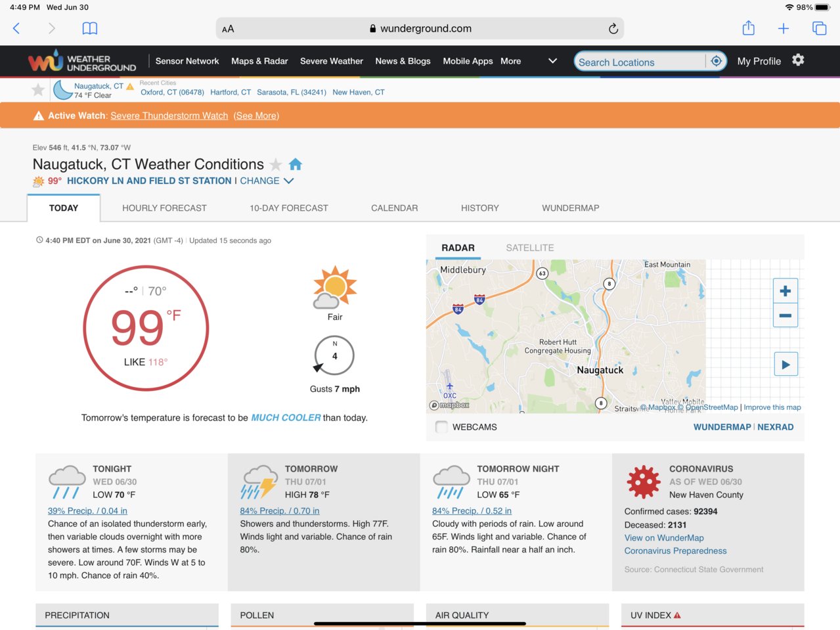Zoom in the radar map
This screenshot has height=630, width=840.
point(785,291)
